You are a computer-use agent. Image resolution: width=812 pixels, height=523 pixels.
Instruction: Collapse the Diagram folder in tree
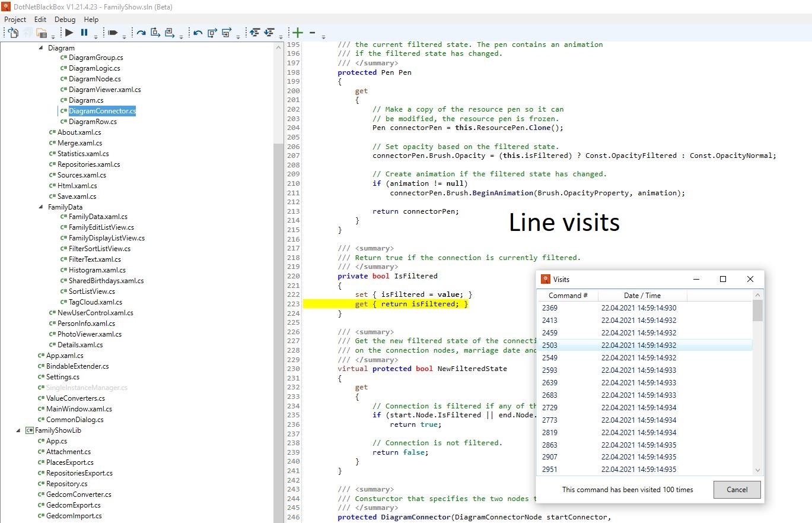point(41,48)
